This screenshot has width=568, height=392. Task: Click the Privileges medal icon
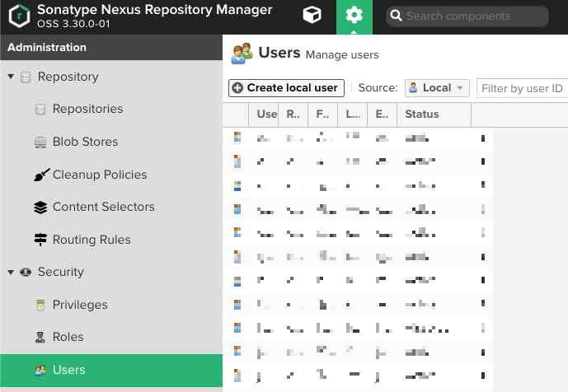click(x=40, y=306)
